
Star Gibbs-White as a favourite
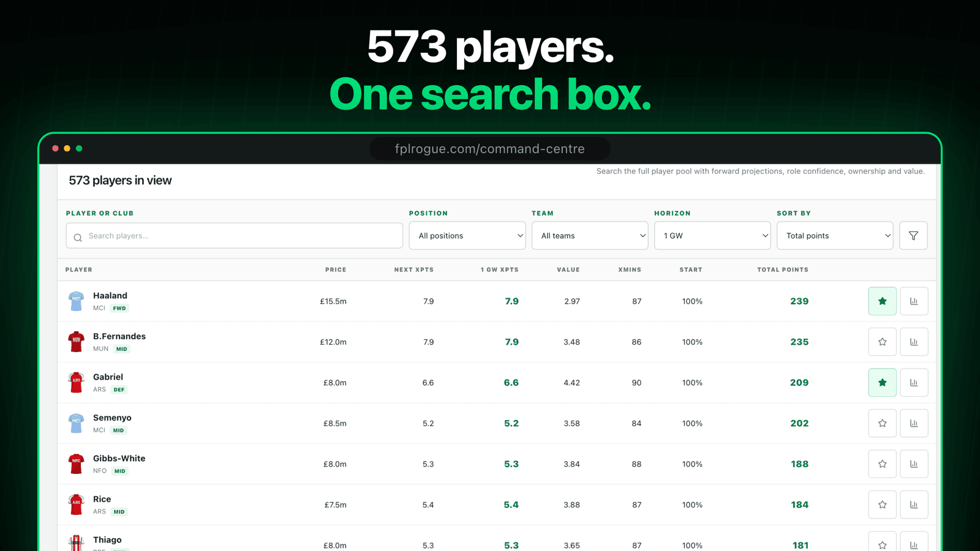[882, 464]
